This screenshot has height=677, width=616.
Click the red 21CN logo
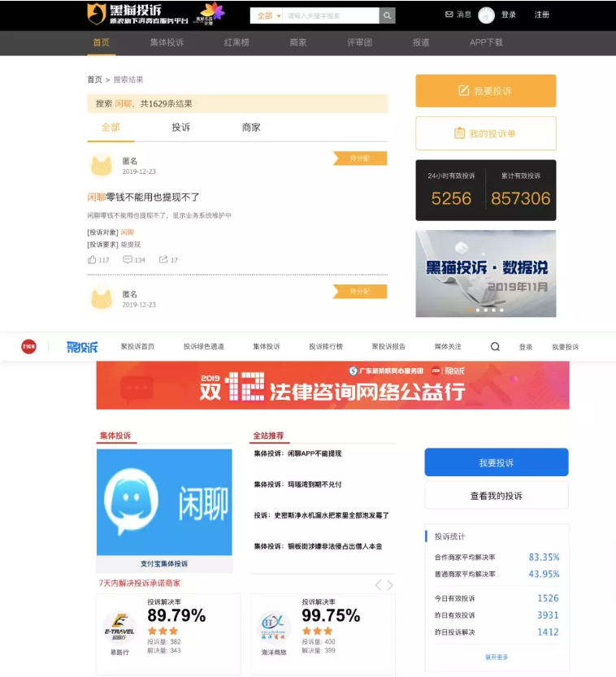pyautogui.click(x=29, y=346)
